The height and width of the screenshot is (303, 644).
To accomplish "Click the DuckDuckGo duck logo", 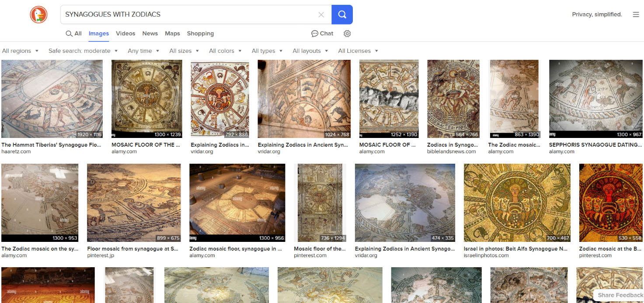I will point(38,15).
